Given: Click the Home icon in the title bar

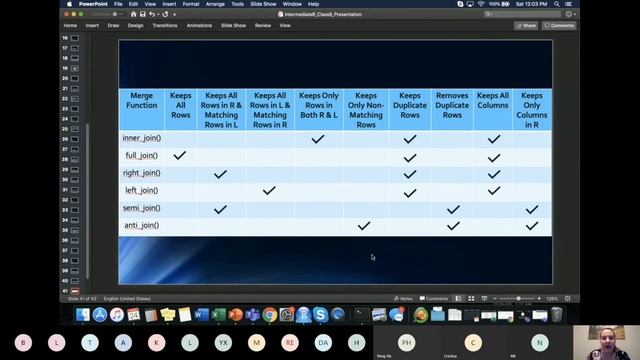Looking at the screenshot, I should point(133,14).
